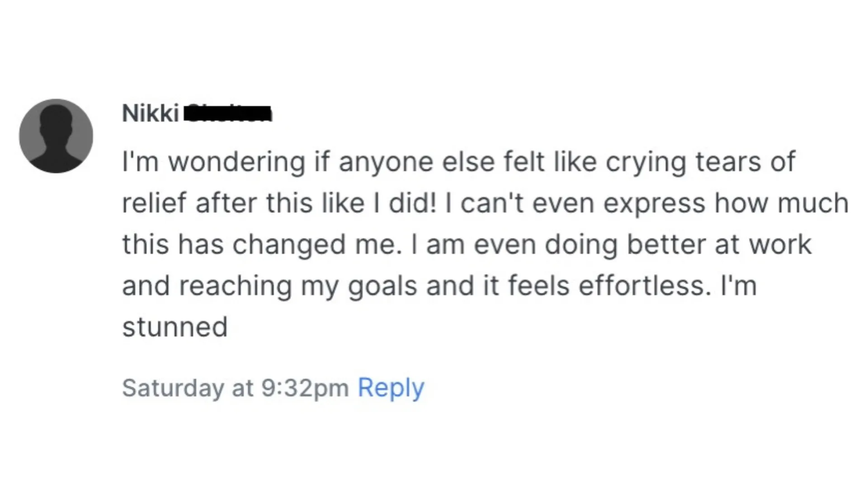The width and height of the screenshot is (868, 488).
Task: Click the words 'this has changed me'
Action: (x=261, y=244)
